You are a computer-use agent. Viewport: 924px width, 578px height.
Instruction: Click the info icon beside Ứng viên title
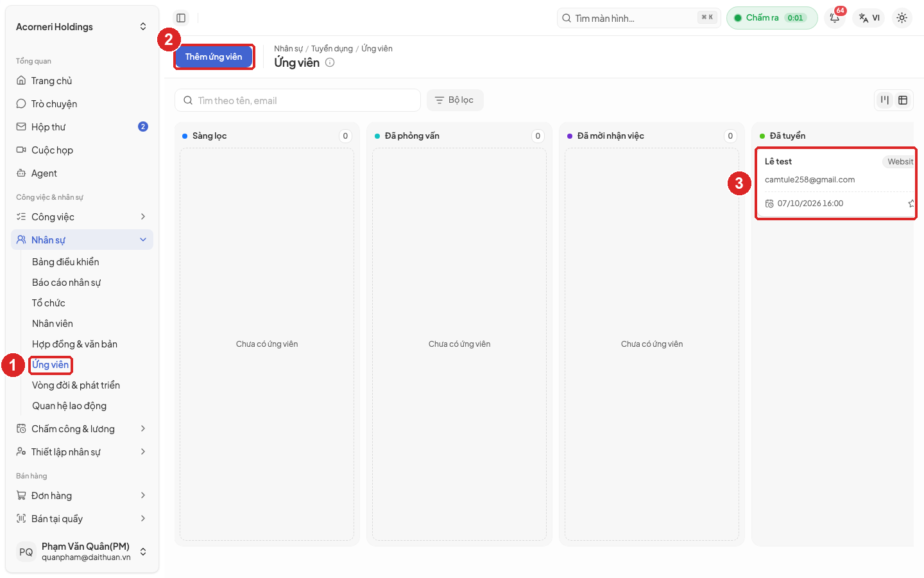tap(330, 62)
